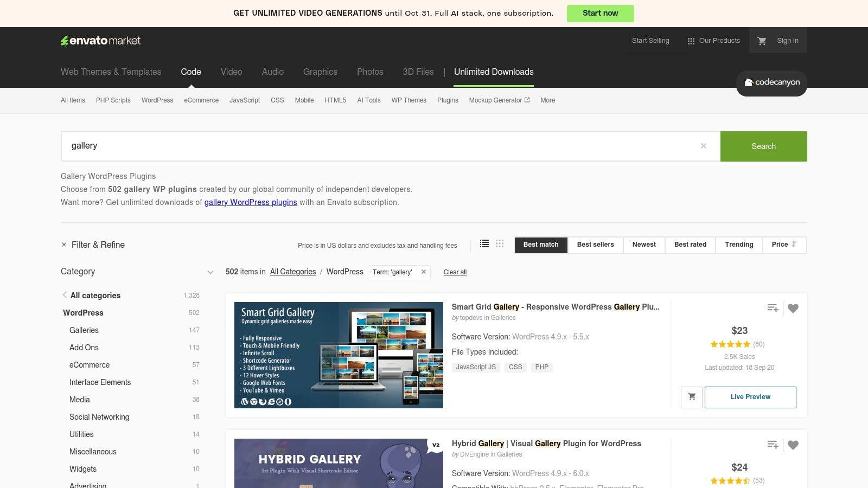The image size is (868, 488).
Task: Favorite Smart Grid Gallery with the heart
Action: [x=793, y=308]
